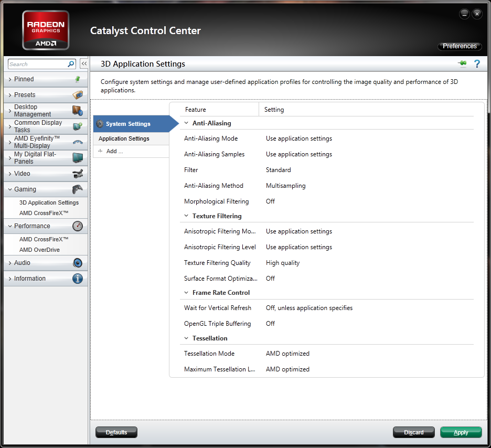
Task: Collapse the sidebar with double-arrow icon
Action: click(84, 63)
